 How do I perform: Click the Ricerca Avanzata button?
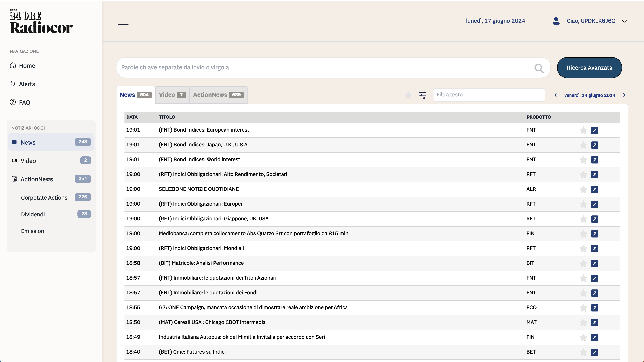point(589,68)
